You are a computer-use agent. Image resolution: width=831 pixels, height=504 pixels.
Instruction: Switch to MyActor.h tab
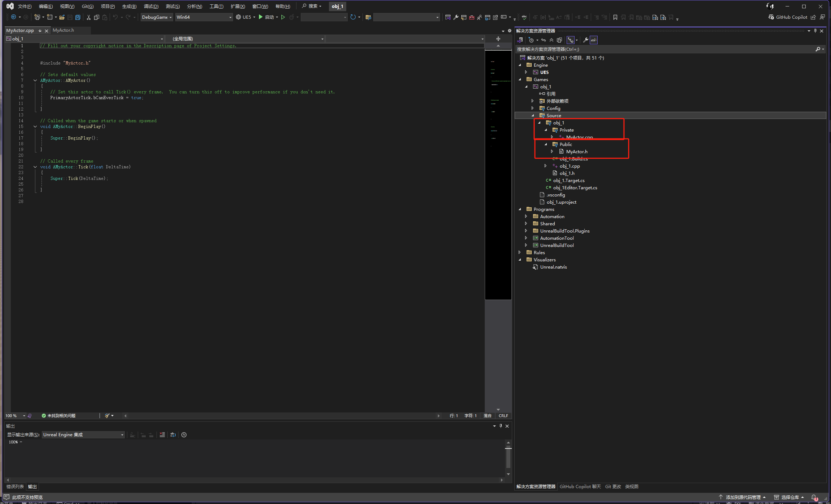point(63,30)
